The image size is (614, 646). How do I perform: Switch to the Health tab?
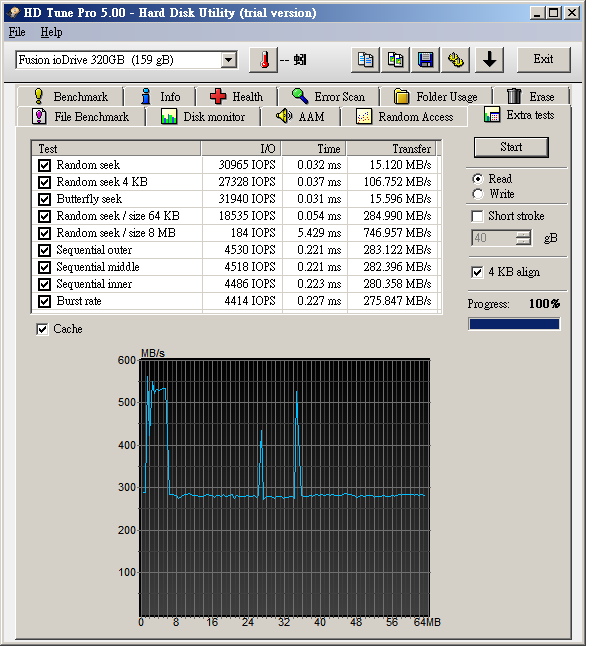click(236, 96)
